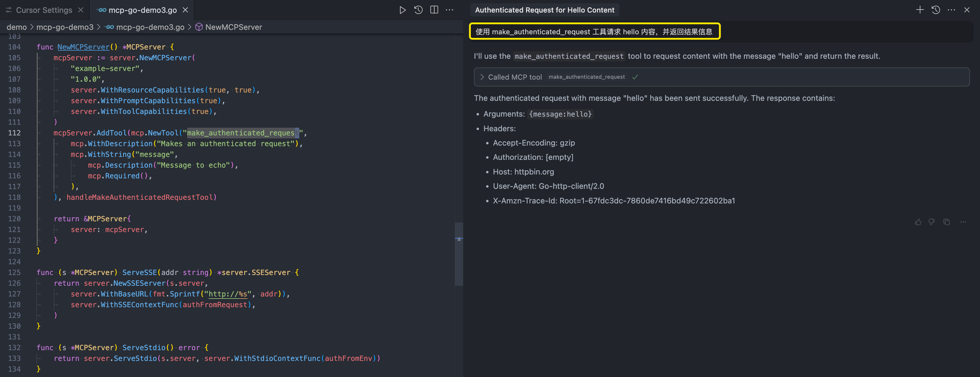Close the mcp-go-demo3.go tab
The image size is (980, 377).
(185, 10)
